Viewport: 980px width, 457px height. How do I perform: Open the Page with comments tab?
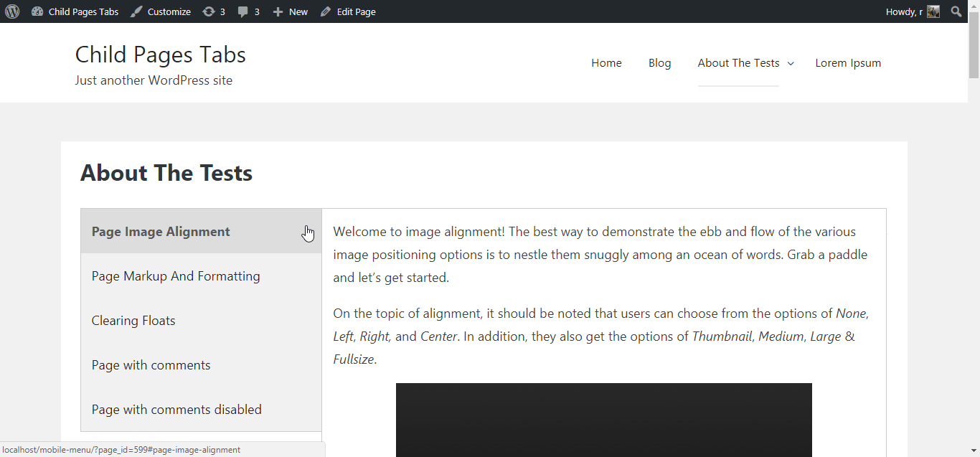pyautogui.click(x=151, y=365)
